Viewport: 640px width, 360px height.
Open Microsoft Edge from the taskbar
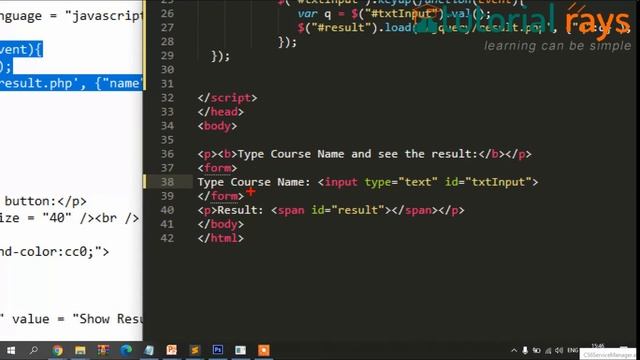[126, 350]
